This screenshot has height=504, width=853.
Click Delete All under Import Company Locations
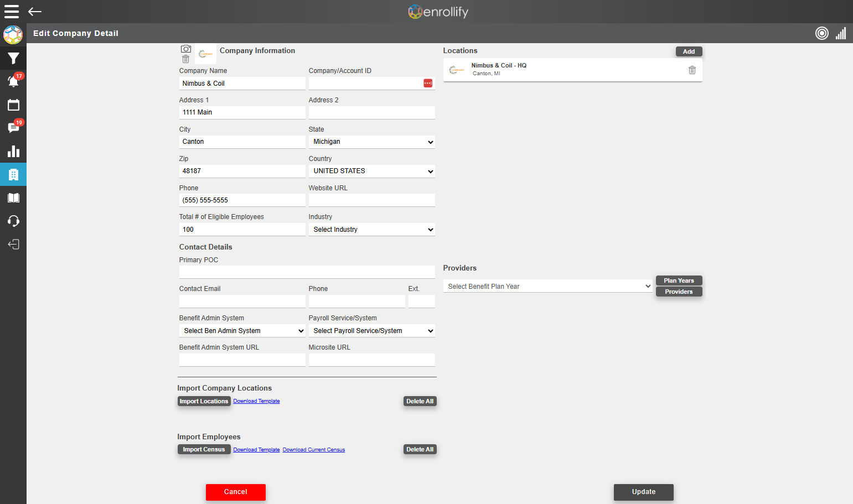pos(420,401)
